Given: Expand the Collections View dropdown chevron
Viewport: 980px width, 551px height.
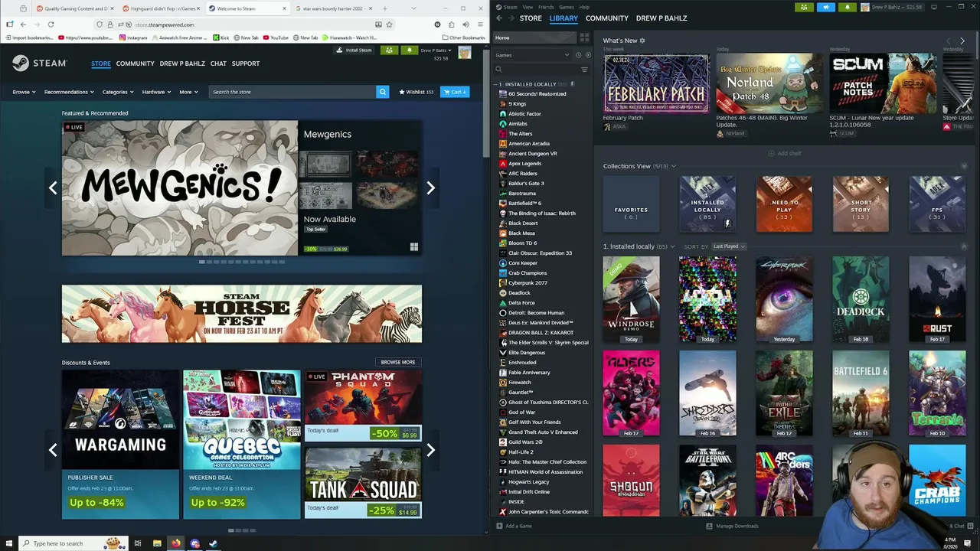Looking at the screenshot, I should coord(674,166).
